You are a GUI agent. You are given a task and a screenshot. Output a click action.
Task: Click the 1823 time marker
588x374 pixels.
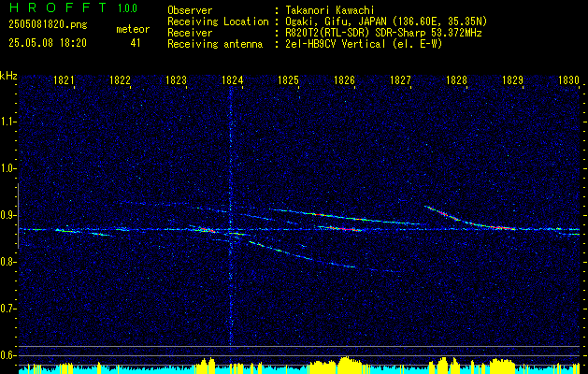click(176, 80)
